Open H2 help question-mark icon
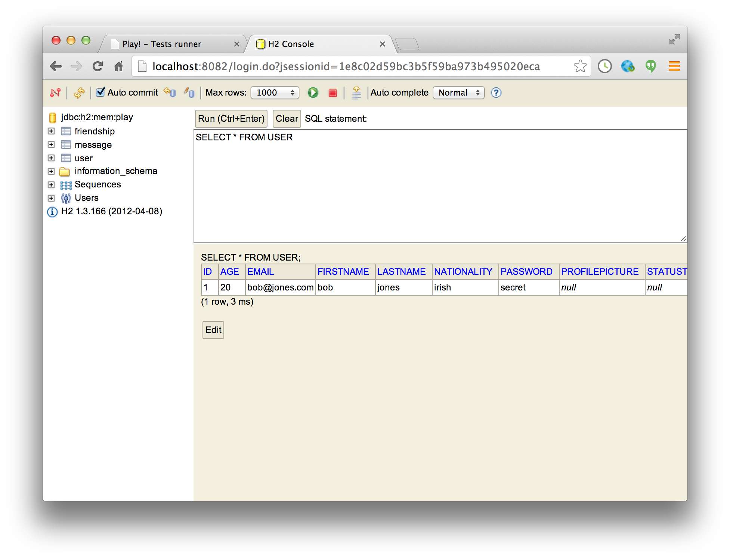Screen dimensions: 730x560 pos(495,93)
